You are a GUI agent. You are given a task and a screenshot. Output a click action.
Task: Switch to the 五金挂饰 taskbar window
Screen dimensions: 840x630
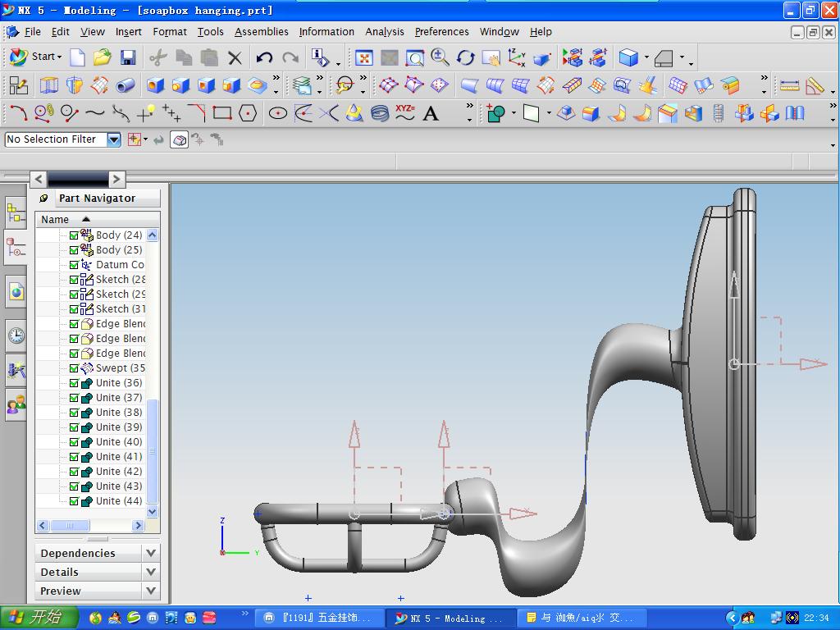[x=320, y=619]
